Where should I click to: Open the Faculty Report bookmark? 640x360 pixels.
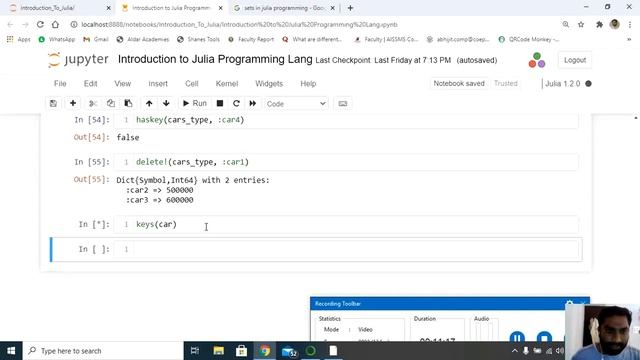pyautogui.click(x=251, y=40)
